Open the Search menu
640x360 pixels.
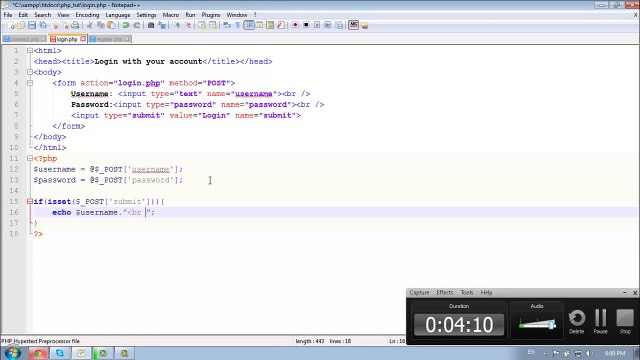(x=42, y=15)
